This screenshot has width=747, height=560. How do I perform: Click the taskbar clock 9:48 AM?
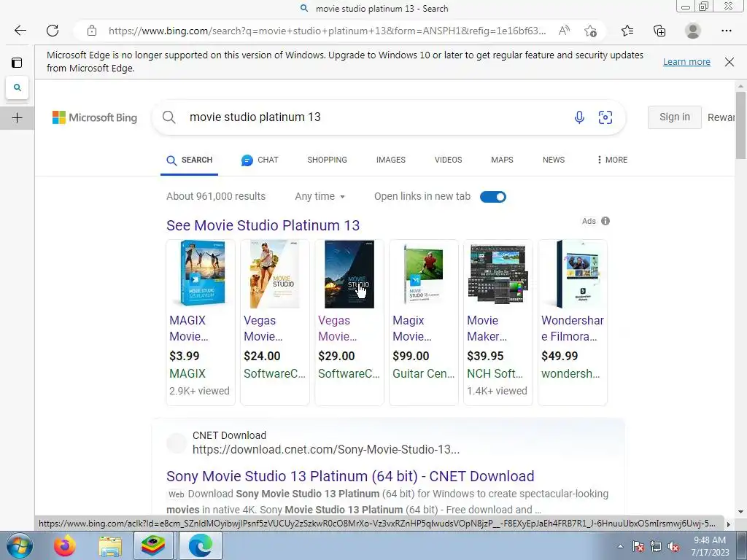(709, 540)
